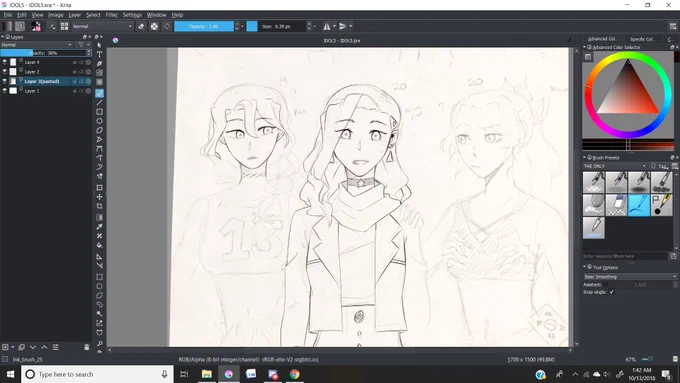The width and height of the screenshot is (680, 383).
Task: Hide Layer 1 with eye icon
Action: click(x=5, y=91)
